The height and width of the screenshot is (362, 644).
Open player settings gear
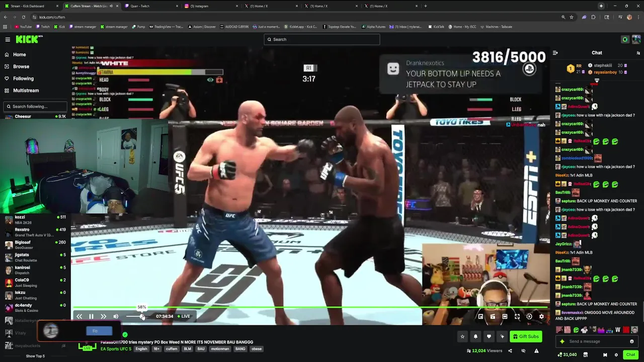point(541,316)
